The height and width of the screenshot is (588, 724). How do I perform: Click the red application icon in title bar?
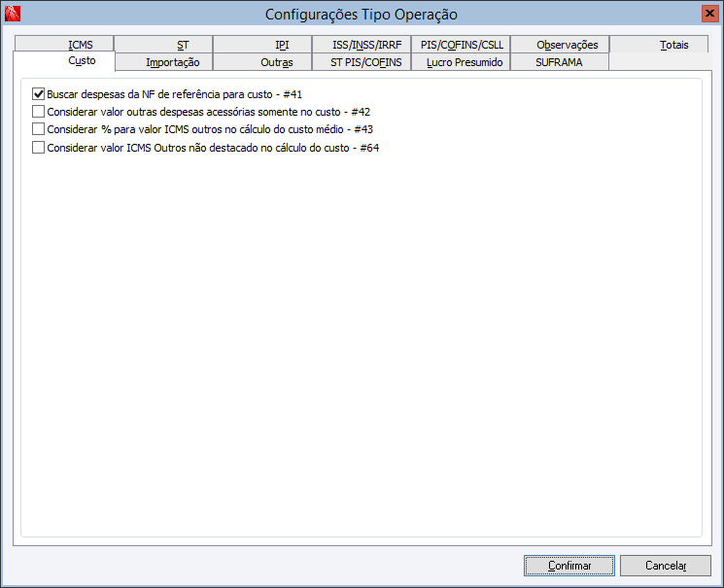click(x=13, y=14)
